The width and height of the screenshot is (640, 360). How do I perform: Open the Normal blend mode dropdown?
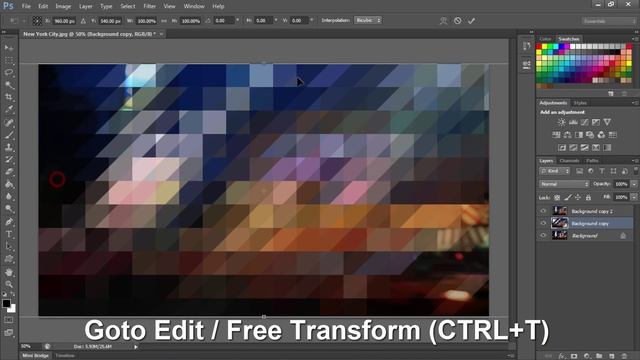pos(564,184)
